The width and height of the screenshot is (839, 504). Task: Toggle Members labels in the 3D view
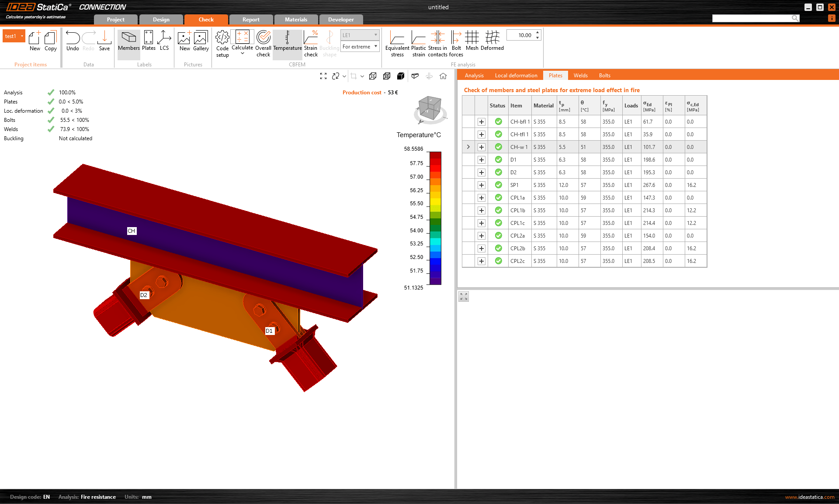pyautogui.click(x=128, y=42)
